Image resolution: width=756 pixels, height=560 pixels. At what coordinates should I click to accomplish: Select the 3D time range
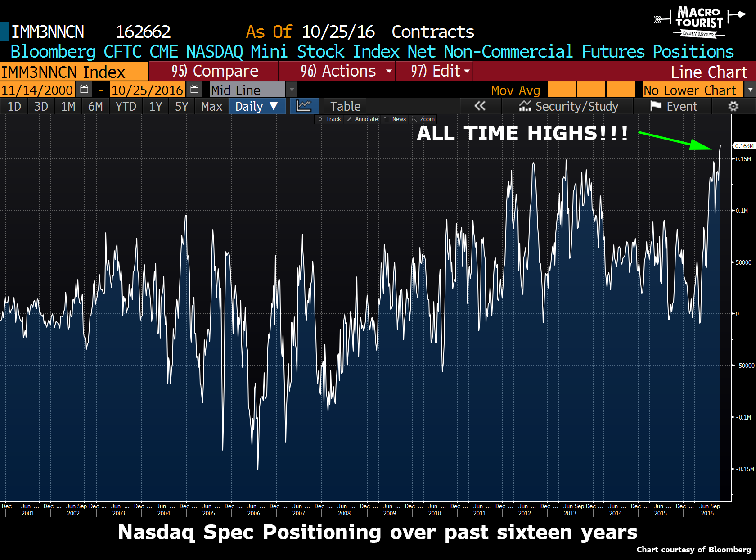point(41,106)
